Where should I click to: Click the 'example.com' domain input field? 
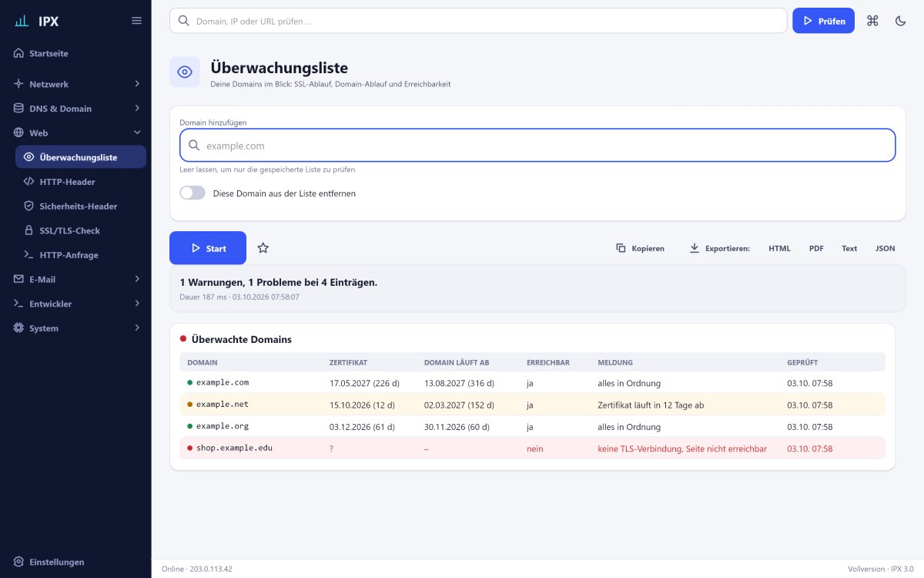click(537, 146)
